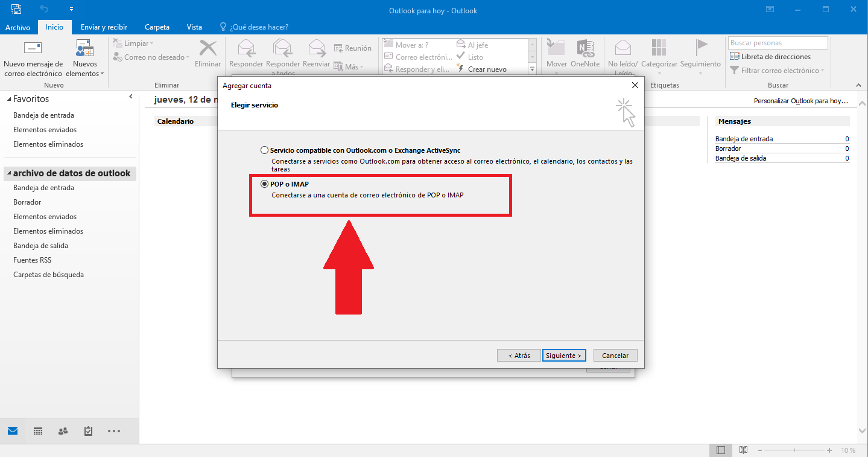Click Bandeja de entrada in Mensajes panel
This screenshot has height=457, width=868.
pos(744,139)
